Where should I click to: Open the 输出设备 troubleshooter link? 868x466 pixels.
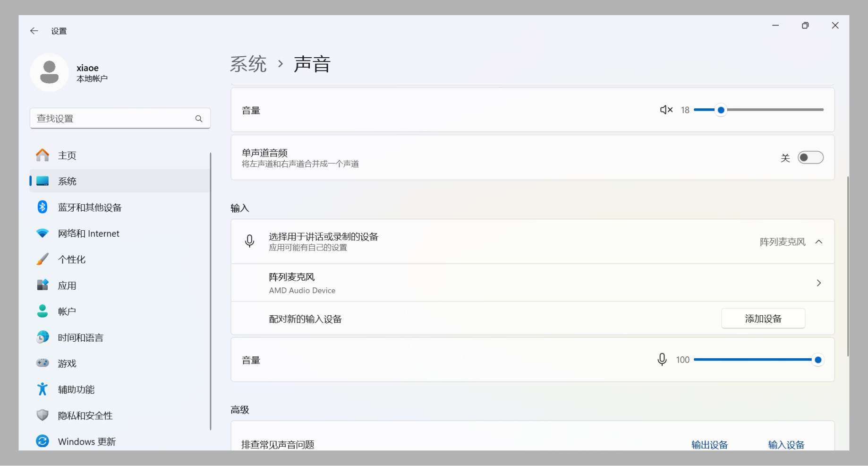pyautogui.click(x=709, y=445)
